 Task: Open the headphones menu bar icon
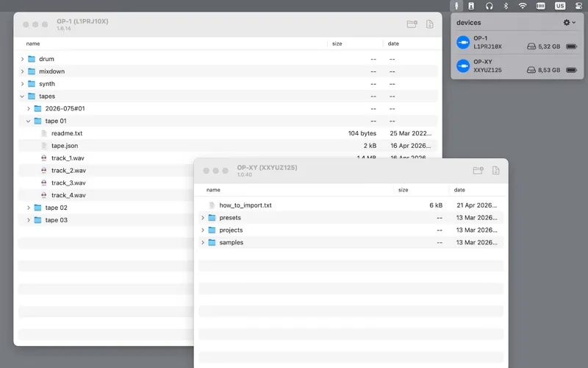pyautogui.click(x=489, y=6)
